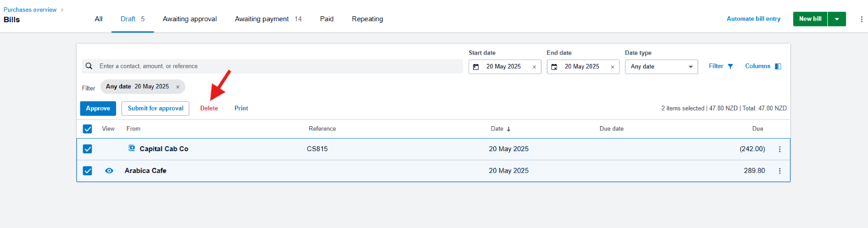This screenshot has height=228, width=868.
Task: Sort by the Due amount column header
Action: point(758,129)
